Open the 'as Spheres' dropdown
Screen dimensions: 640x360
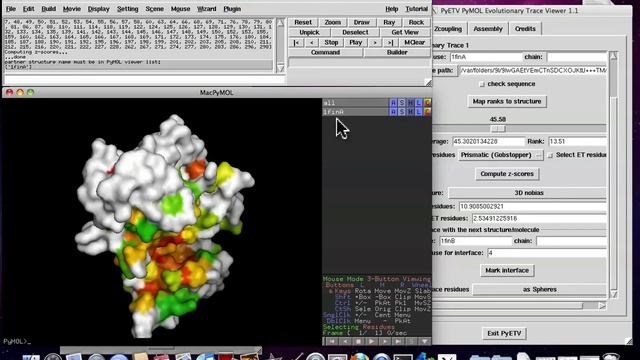click(x=539, y=289)
